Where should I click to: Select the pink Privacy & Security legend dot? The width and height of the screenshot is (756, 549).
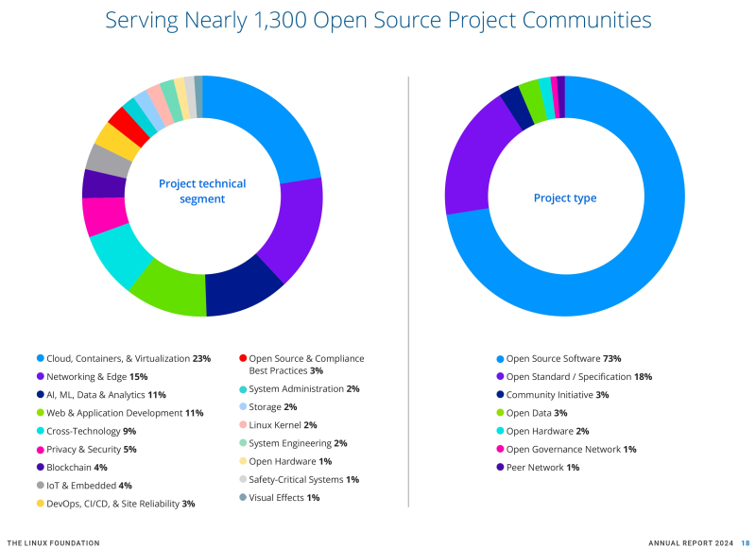coord(40,450)
